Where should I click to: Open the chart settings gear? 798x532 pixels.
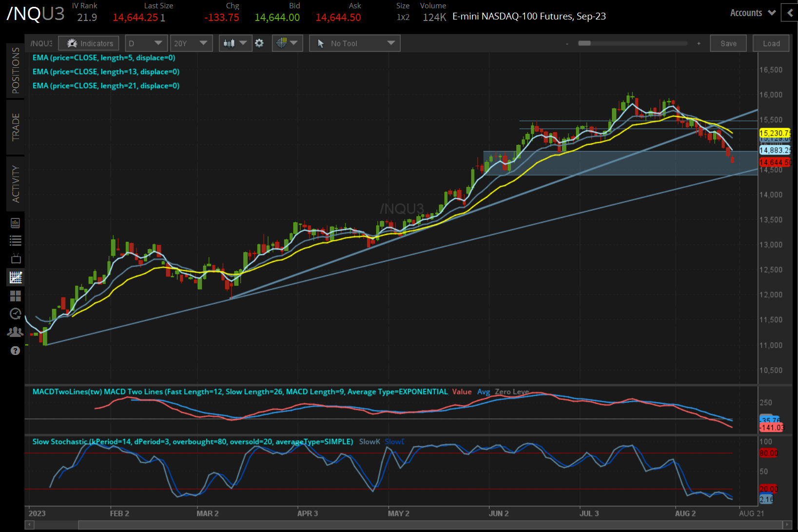[x=259, y=43]
